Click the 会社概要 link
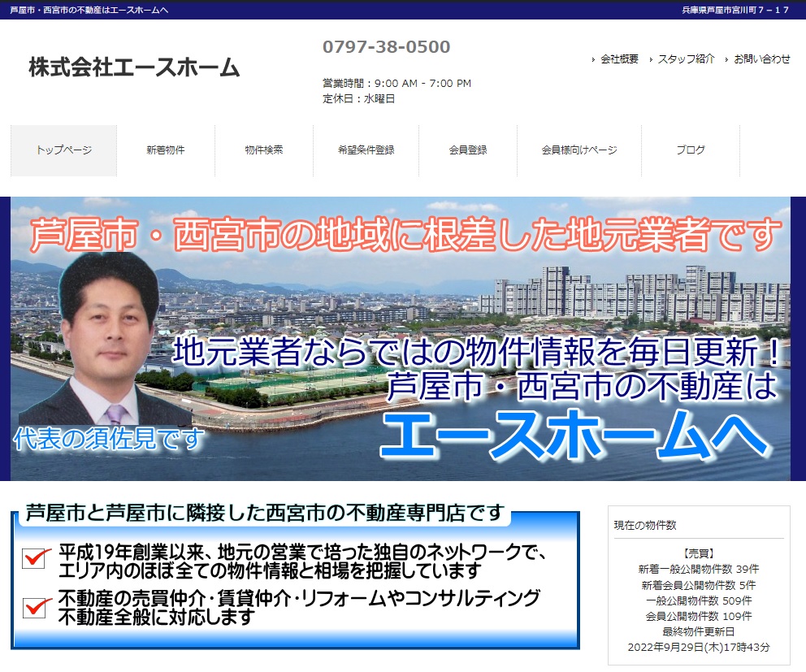 619,59
